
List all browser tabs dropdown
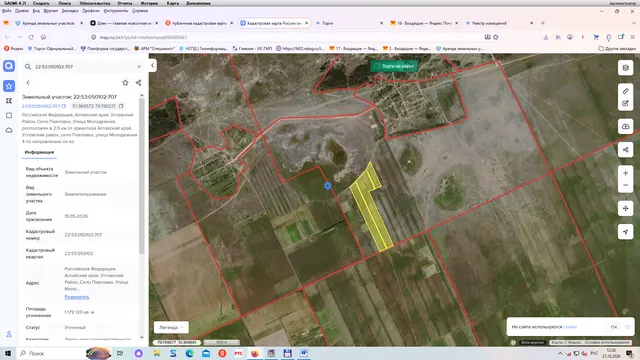click(633, 23)
